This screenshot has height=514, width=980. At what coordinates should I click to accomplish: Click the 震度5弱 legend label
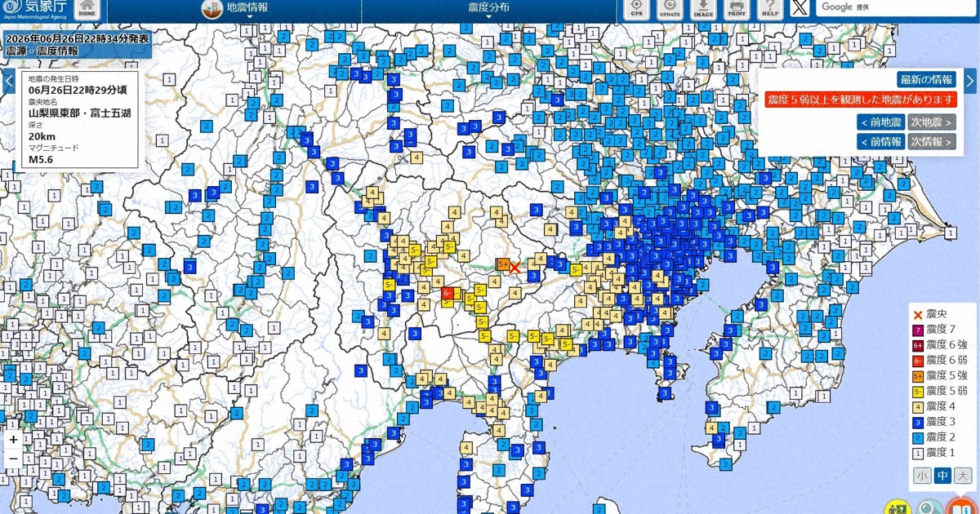click(x=947, y=391)
